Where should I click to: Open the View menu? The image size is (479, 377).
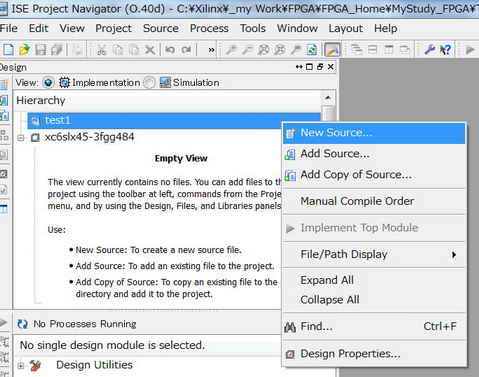(72, 28)
